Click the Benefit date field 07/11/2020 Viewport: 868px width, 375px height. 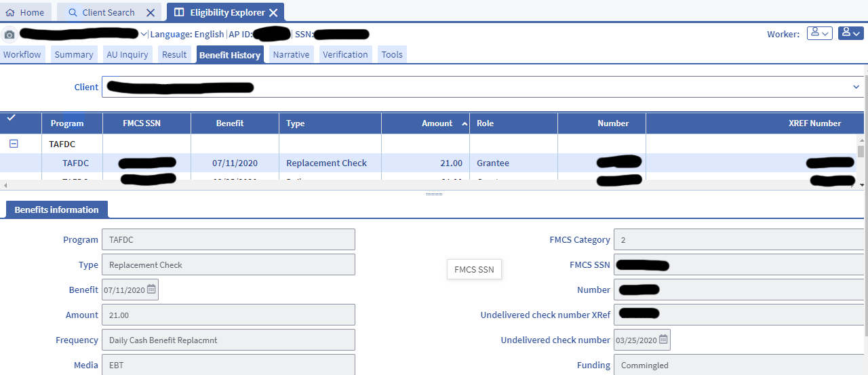click(x=130, y=290)
